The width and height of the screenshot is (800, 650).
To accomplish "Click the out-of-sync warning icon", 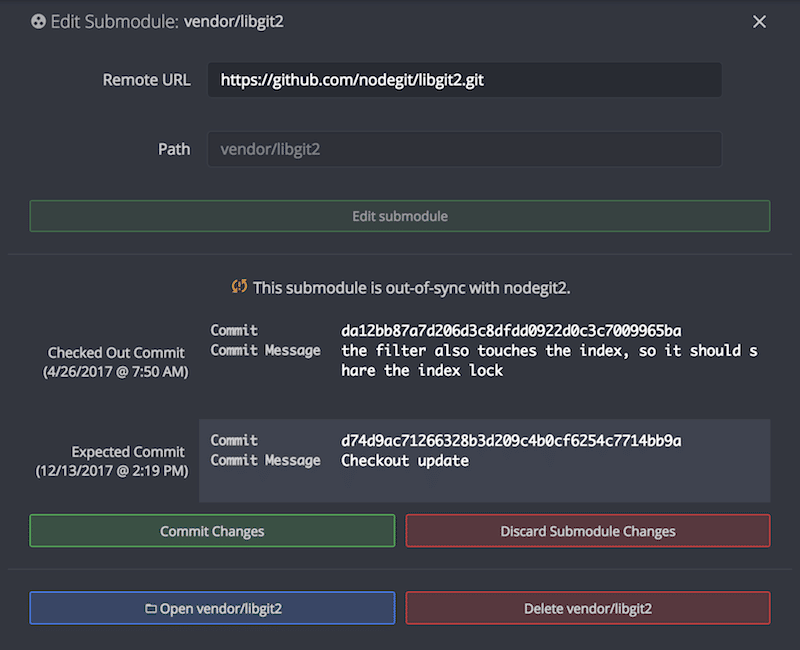I will coord(238,287).
